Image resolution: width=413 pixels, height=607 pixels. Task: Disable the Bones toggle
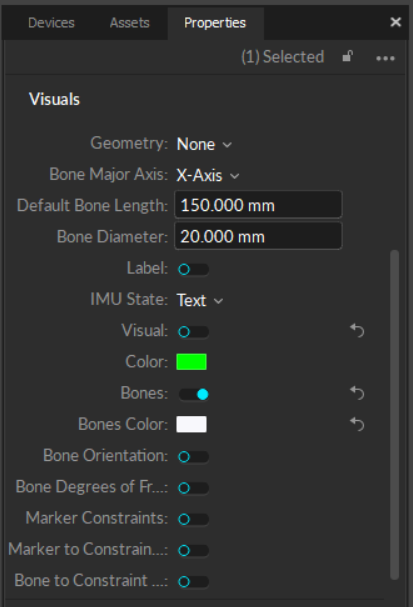[x=193, y=394]
